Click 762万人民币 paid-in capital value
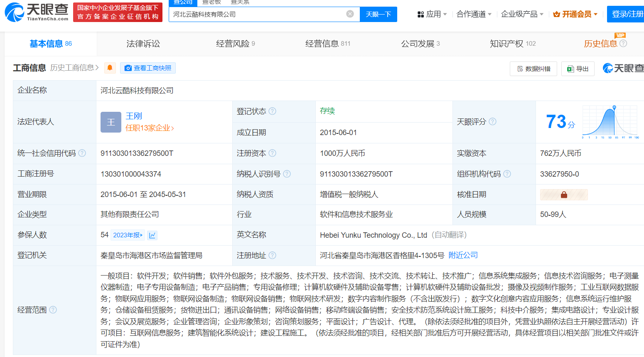 pyautogui.click(x=560, y=153)
